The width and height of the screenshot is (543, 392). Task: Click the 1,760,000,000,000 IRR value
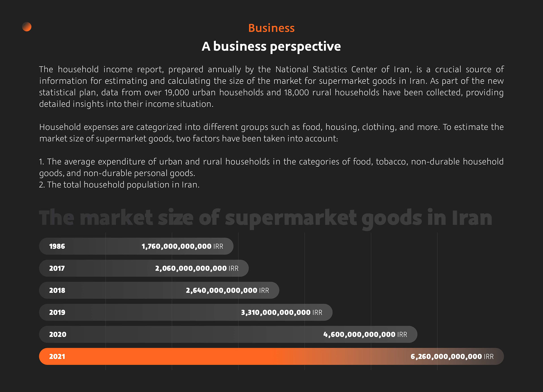(182, 246)
